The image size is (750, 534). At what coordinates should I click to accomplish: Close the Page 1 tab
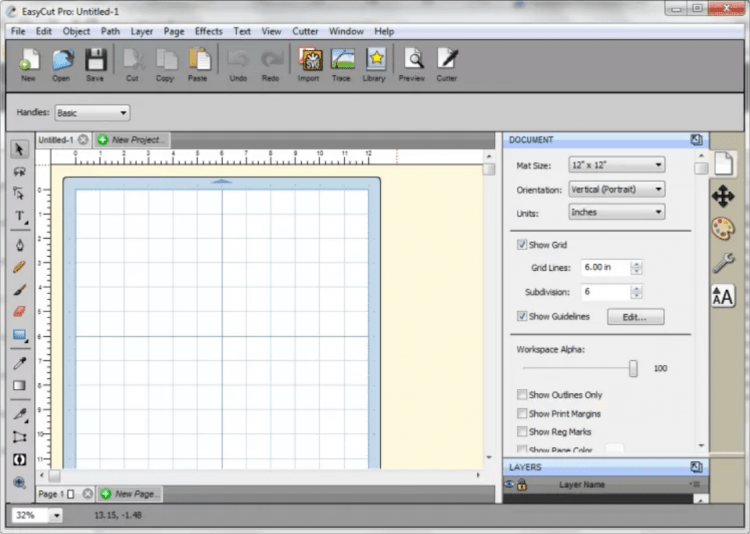[x=88, y=494]
